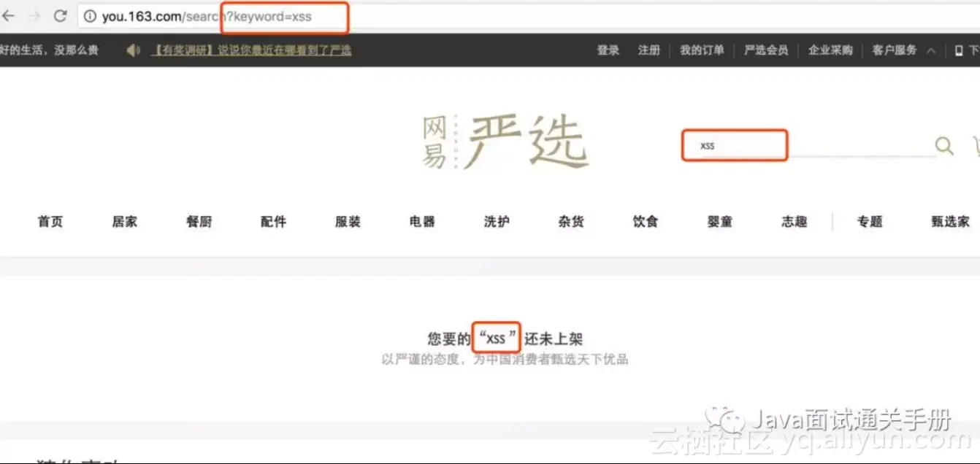This screenshot has height=464, width=980.
Task: Select the 首页 navigation item
Action: (x=50, y=222)
